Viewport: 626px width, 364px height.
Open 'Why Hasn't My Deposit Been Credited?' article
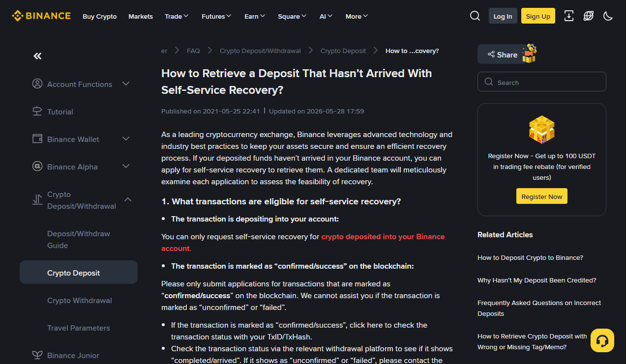[537, 280]
